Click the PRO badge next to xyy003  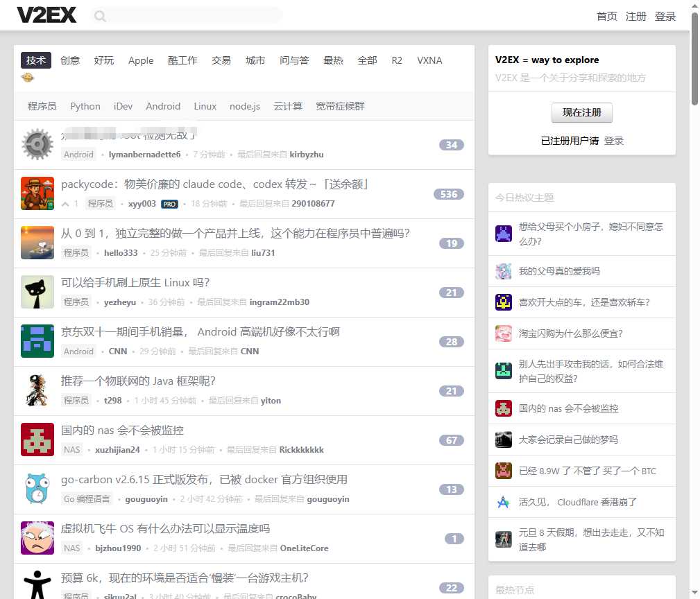[169, 204]
